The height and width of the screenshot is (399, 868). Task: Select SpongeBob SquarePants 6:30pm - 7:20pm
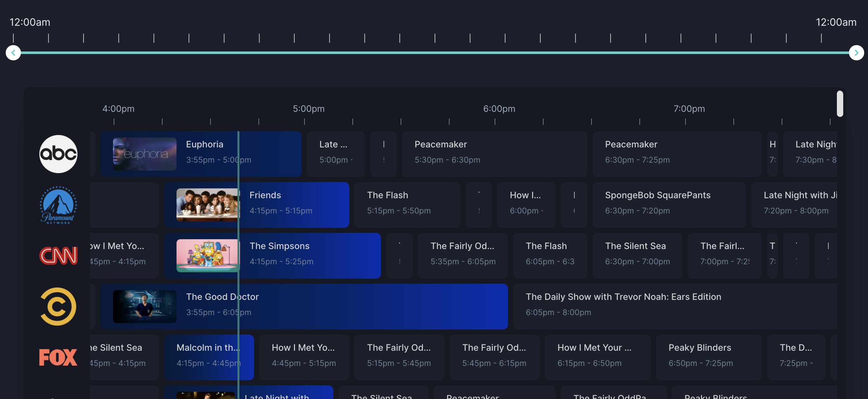[669, 205]
